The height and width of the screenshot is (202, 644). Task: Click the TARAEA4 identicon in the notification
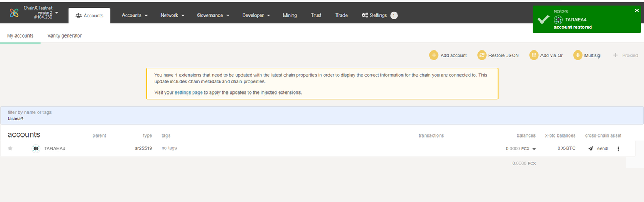(558, 19)
